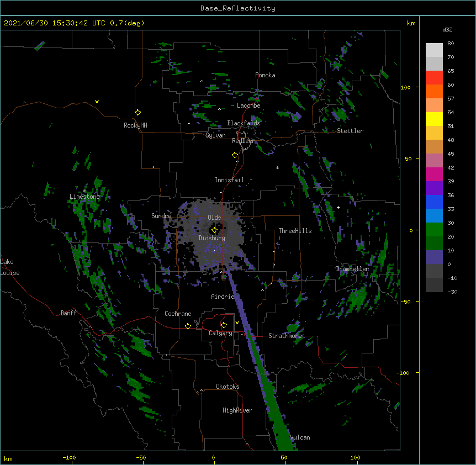Pick the orange 57-60 dBZ legend swatch

[434, 91]
